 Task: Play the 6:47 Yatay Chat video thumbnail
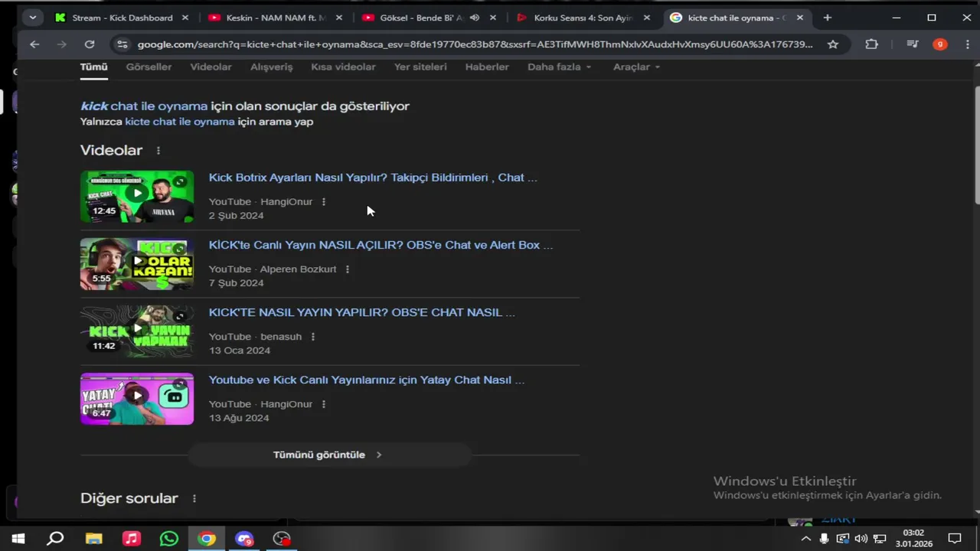tap(137, 399)
